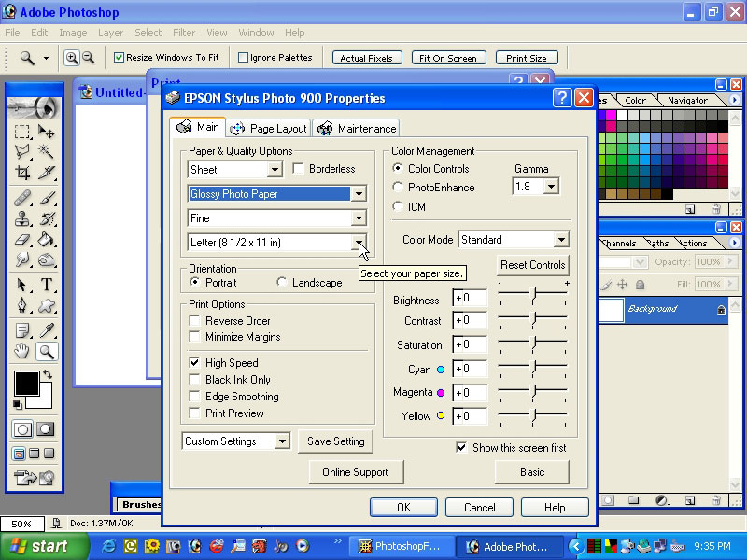Open the media type dropdown showing Glossy Photo Paper

(x=359, y=193)
